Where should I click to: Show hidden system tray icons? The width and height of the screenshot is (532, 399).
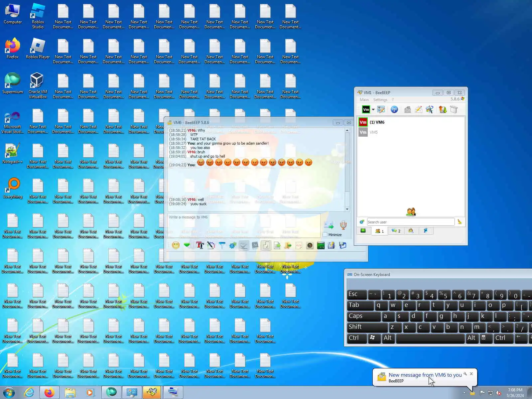464,393
